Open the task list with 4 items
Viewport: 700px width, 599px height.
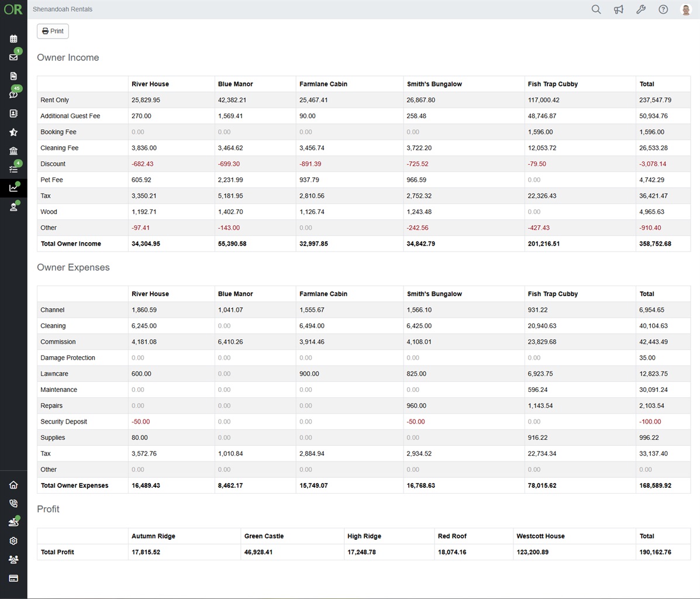tap(13, 170)
